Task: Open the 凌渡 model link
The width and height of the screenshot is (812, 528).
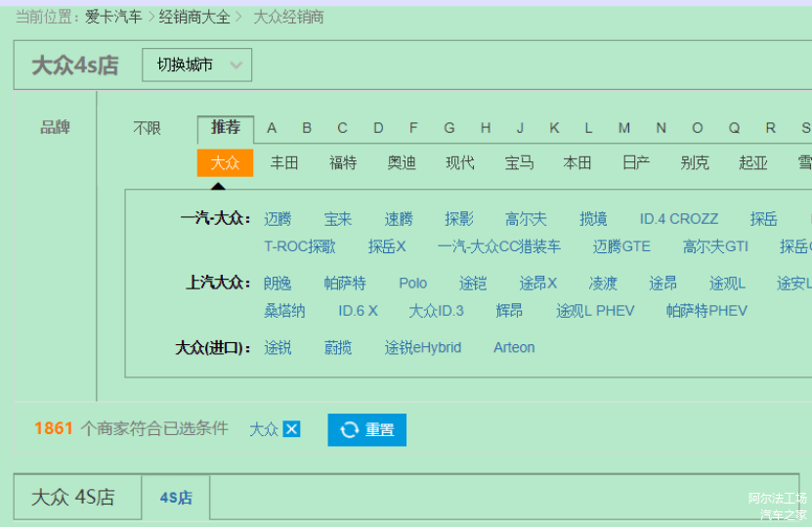Action: (x=603, y=284)
